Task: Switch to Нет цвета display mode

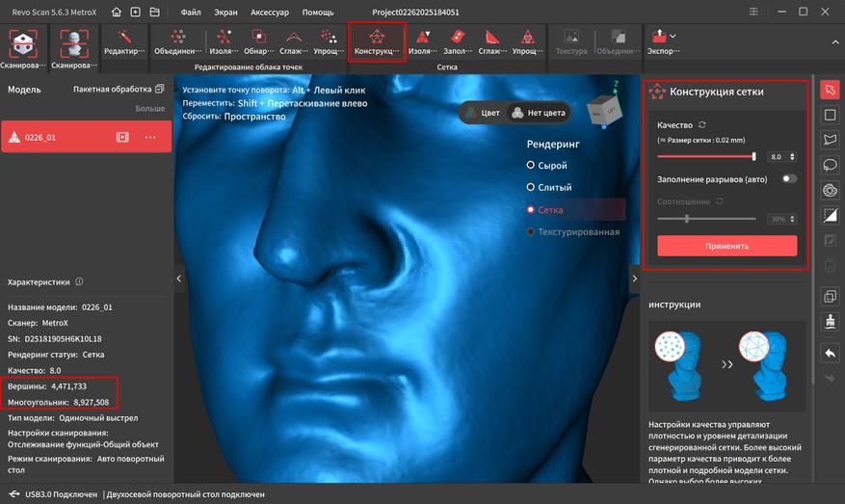Action: click(x=538, y=113)
